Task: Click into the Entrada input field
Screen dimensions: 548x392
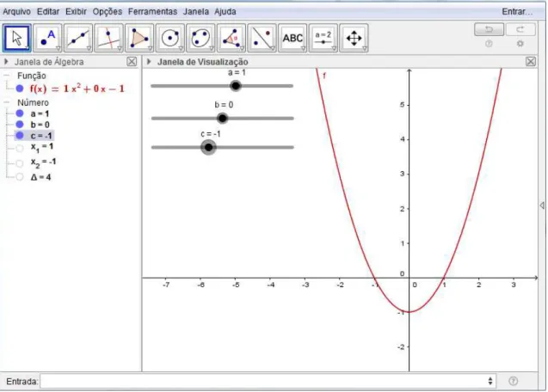Action: point(267,381)
